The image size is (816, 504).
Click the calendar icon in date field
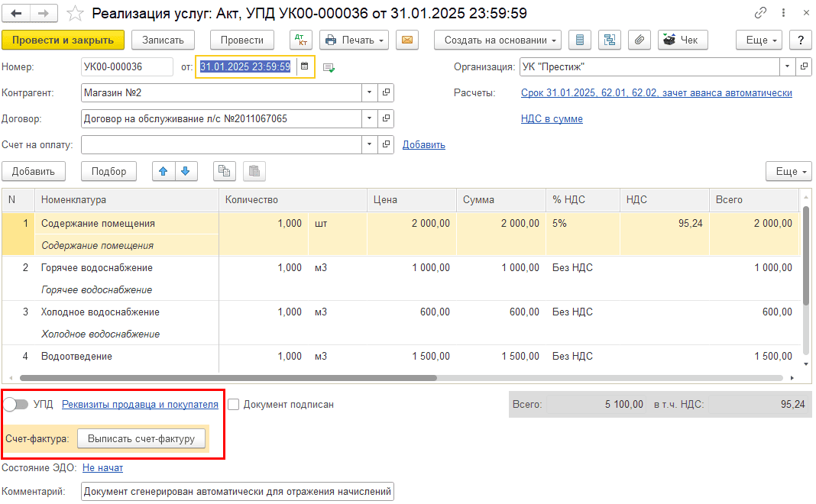304,67
